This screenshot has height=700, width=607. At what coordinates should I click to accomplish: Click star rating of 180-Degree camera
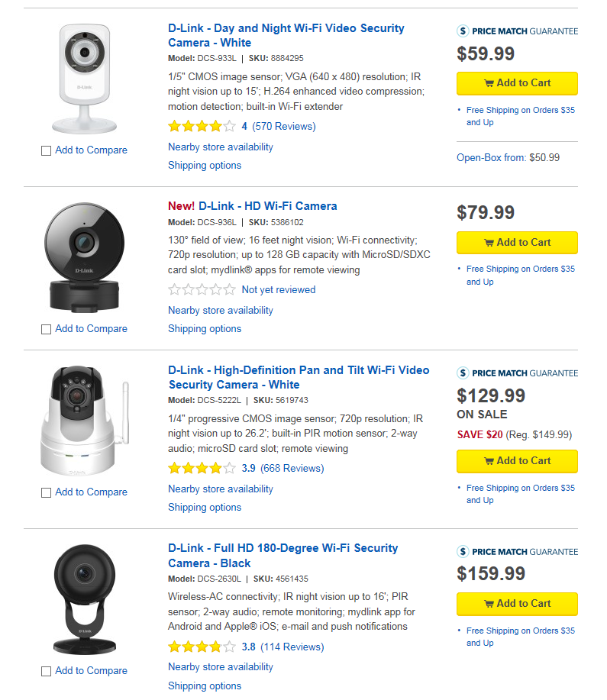(x=202, y=647)
